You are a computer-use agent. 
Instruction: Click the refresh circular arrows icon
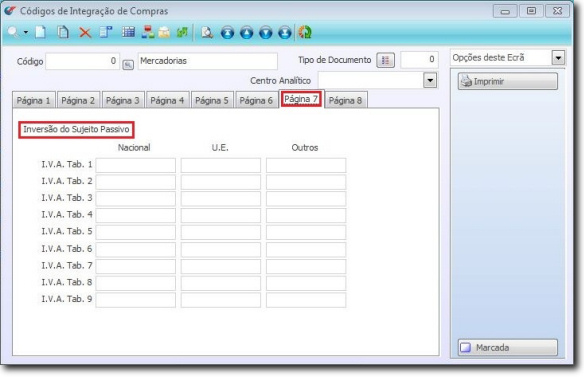(x=305, y=32)
